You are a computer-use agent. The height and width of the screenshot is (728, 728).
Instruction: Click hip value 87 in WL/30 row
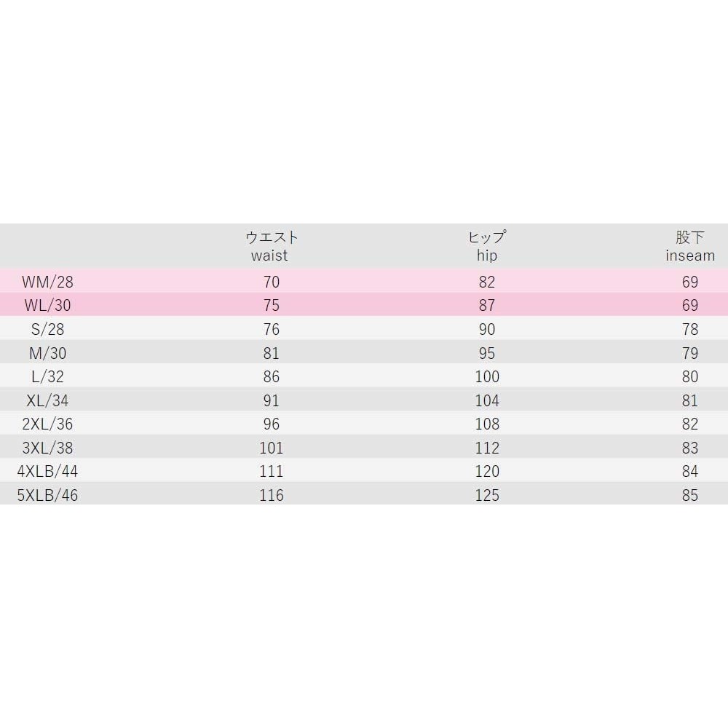[487, 306]
